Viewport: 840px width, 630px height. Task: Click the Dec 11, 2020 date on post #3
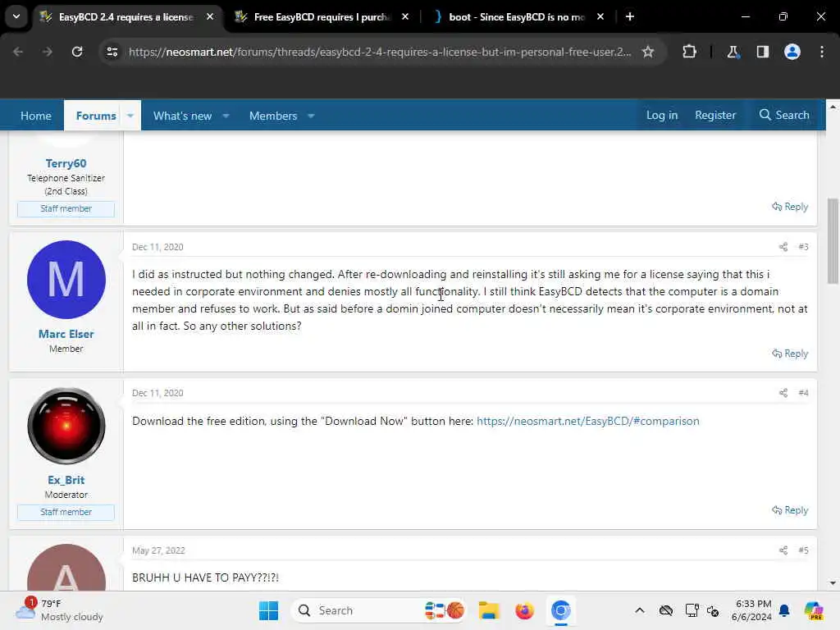pos(157,247)
